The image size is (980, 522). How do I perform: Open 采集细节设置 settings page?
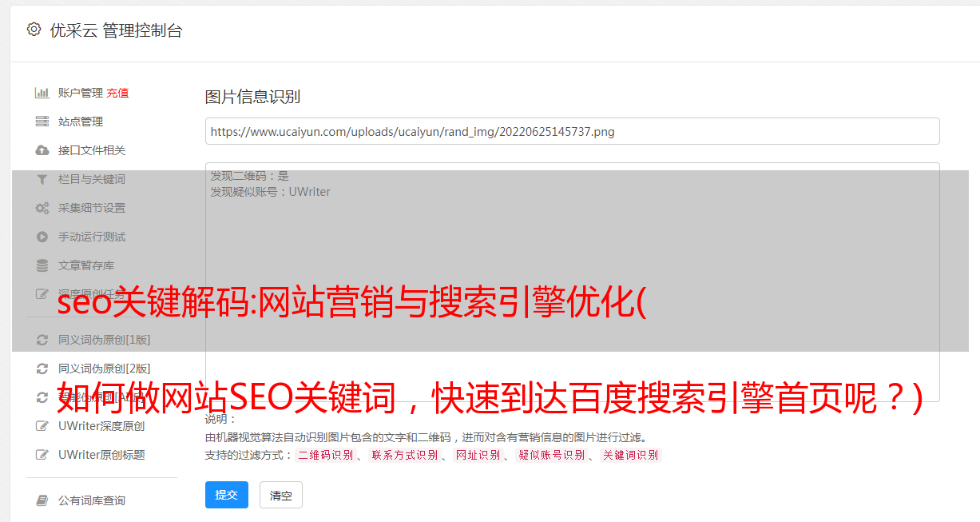(92, 208)
